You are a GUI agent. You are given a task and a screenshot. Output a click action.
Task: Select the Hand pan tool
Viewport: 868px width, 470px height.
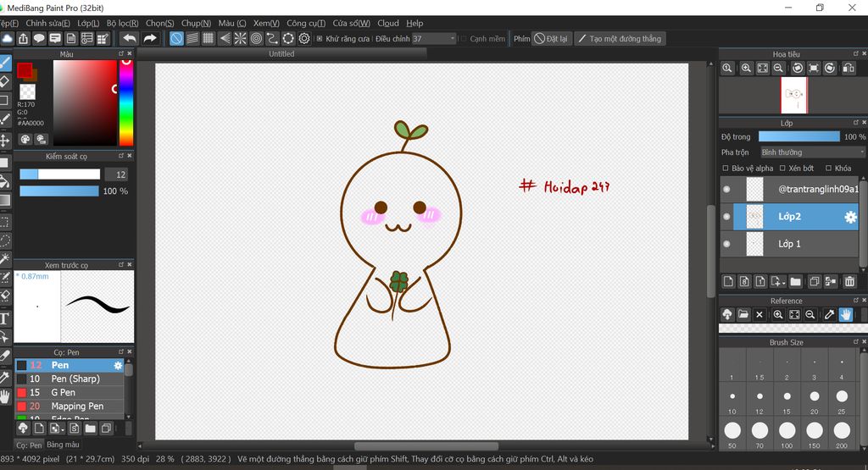click(4, 396)
